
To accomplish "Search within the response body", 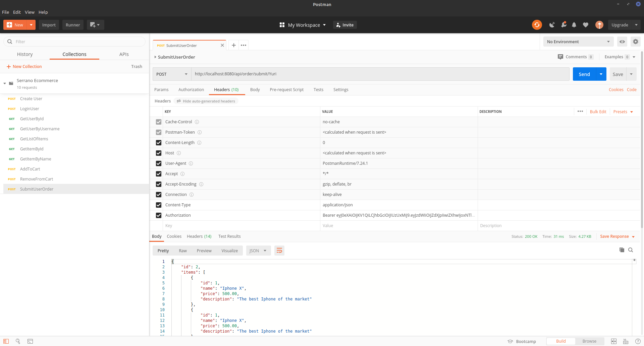I will coord(631,250).
